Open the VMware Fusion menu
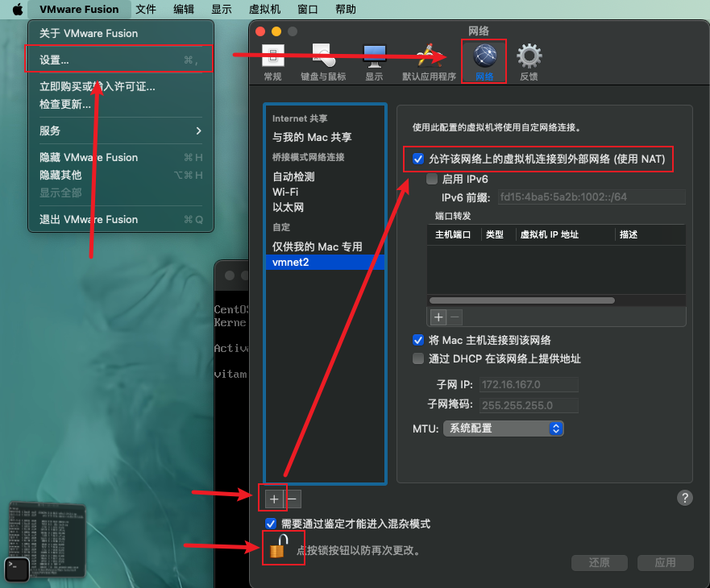 pos(79,9)
